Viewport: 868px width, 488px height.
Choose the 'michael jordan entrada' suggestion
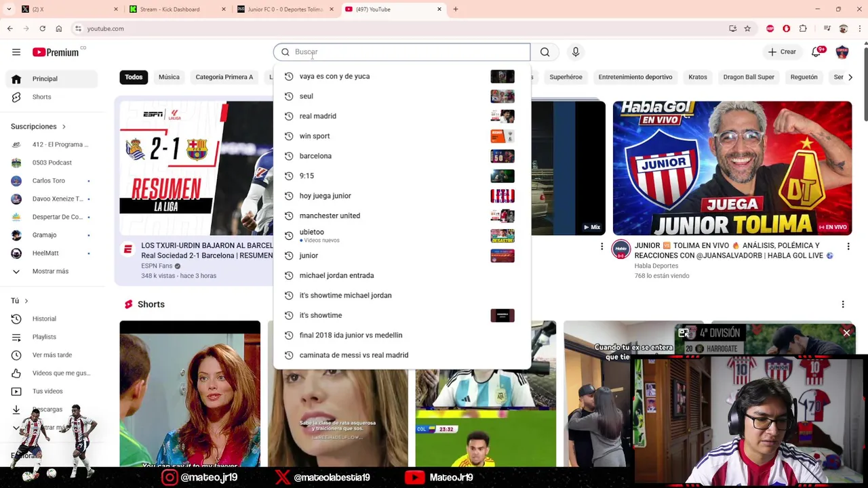coord(401,275)
